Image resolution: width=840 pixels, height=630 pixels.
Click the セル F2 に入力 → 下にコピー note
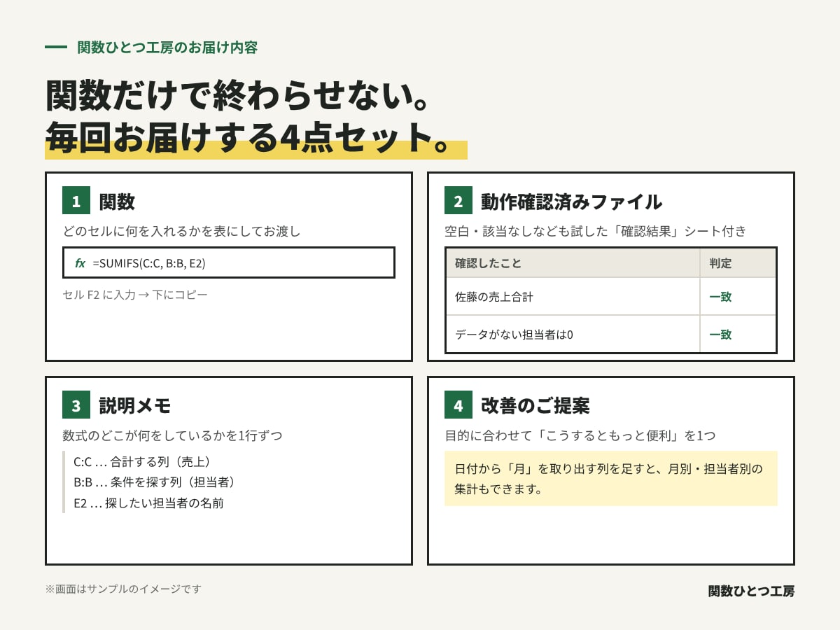(135, 295)
